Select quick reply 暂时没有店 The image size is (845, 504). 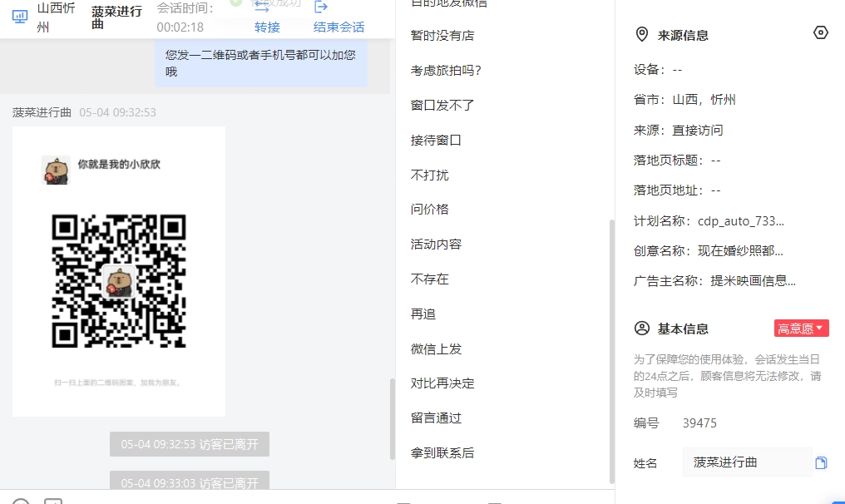coord(442,36)
